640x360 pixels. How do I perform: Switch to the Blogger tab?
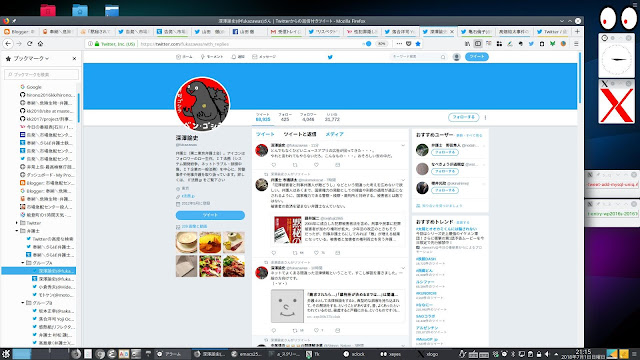coord(20,31)
